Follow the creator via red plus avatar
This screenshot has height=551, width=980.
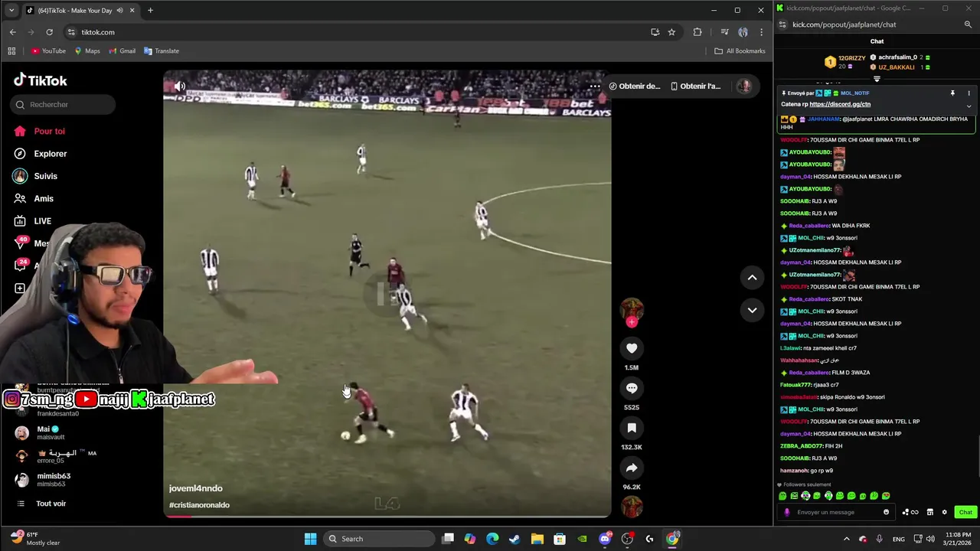coord(632,322)
